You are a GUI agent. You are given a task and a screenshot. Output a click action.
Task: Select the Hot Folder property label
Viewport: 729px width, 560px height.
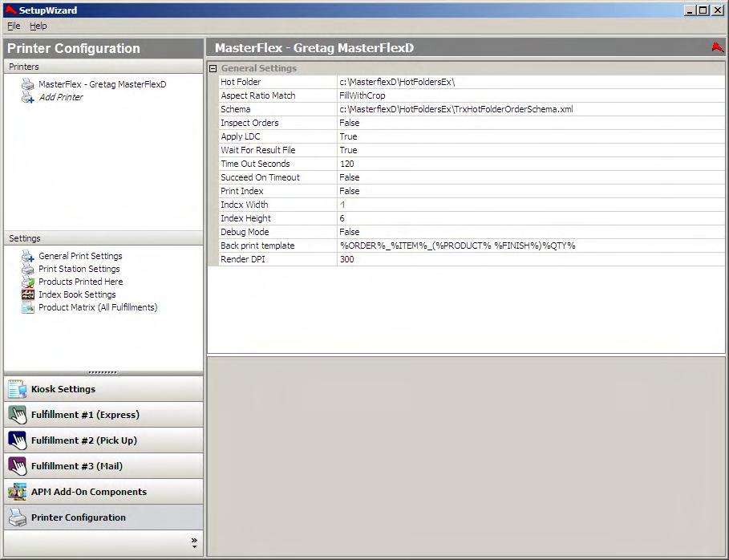pyautogui.click(x=241, y=82)
